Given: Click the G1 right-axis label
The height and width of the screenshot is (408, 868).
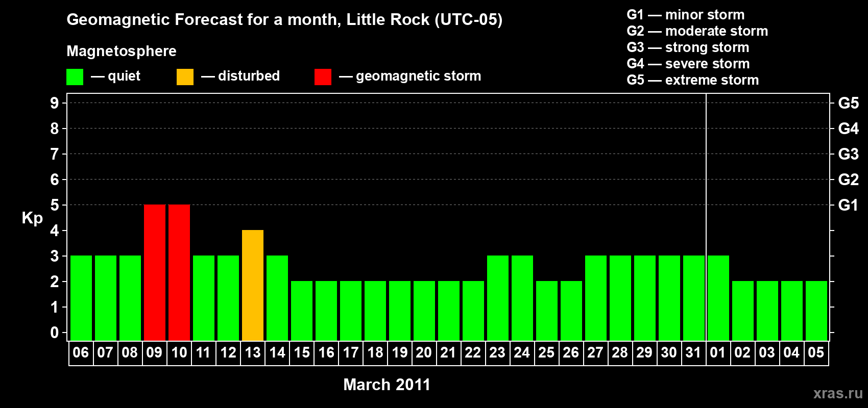Looking at the screenshot, I should 849,205.
